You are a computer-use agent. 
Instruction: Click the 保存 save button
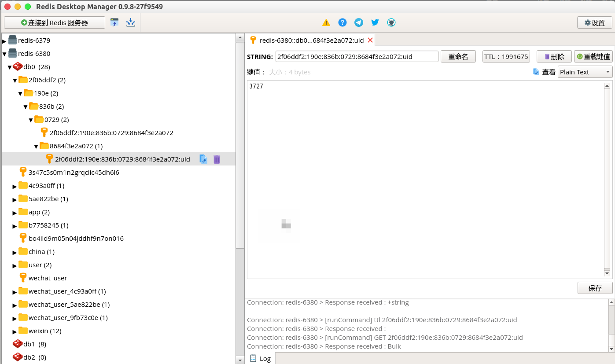[x=595, y=288]
